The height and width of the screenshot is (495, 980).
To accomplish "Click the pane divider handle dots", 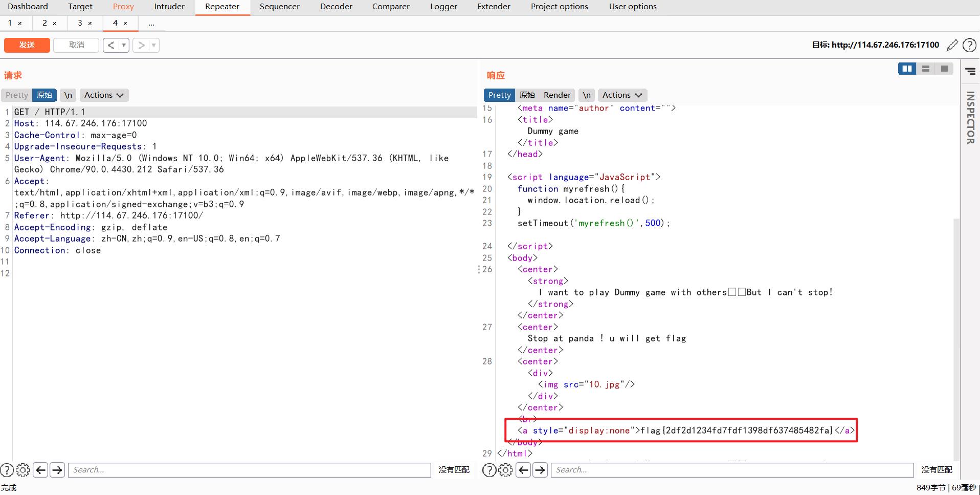I will click(479, 269).
